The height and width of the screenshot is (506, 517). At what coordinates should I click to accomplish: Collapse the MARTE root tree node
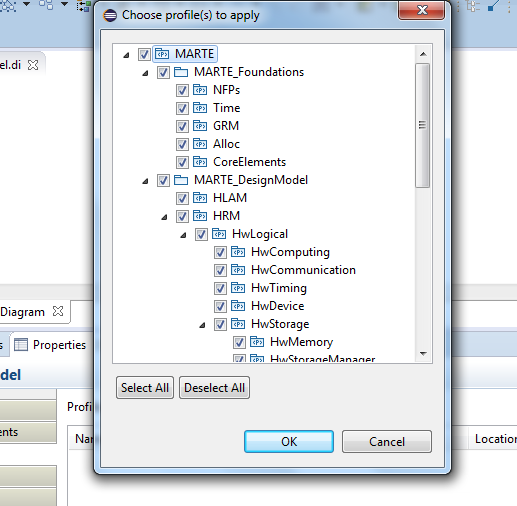[126, 55]
